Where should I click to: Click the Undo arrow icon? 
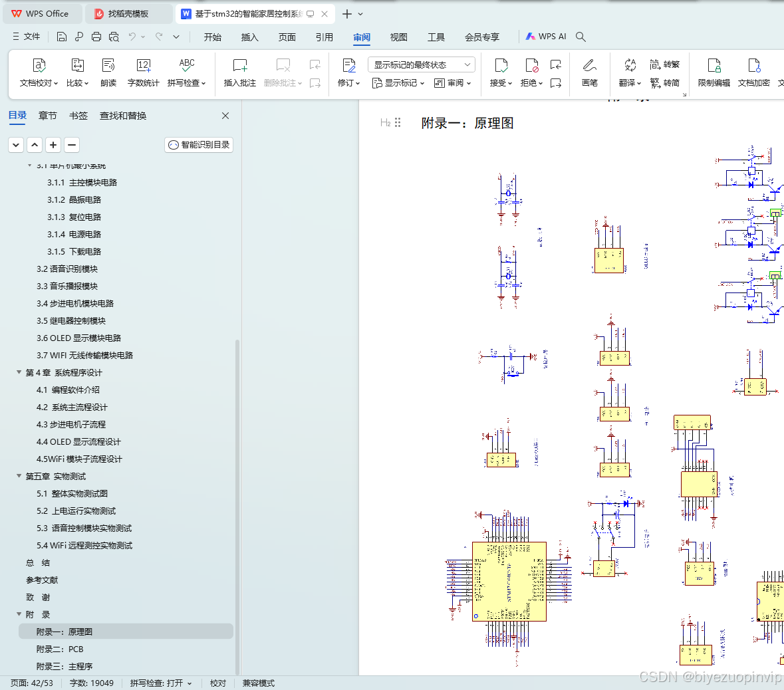[132, 37]
